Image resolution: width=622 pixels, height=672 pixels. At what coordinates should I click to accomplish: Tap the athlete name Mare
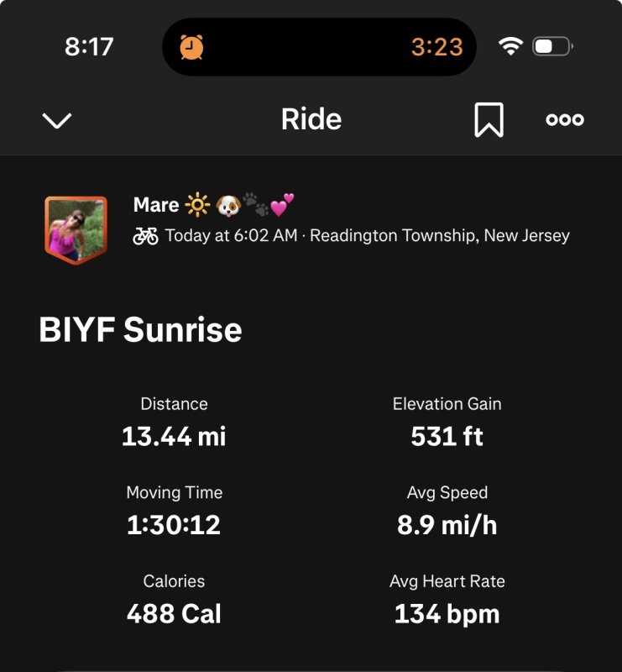pos(156,205)
